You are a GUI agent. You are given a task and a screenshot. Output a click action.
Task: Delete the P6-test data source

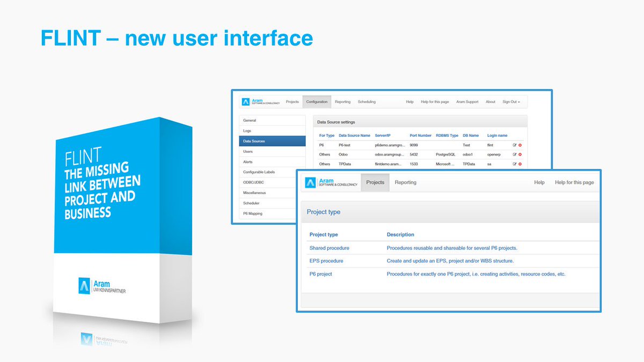click(520, 145)
